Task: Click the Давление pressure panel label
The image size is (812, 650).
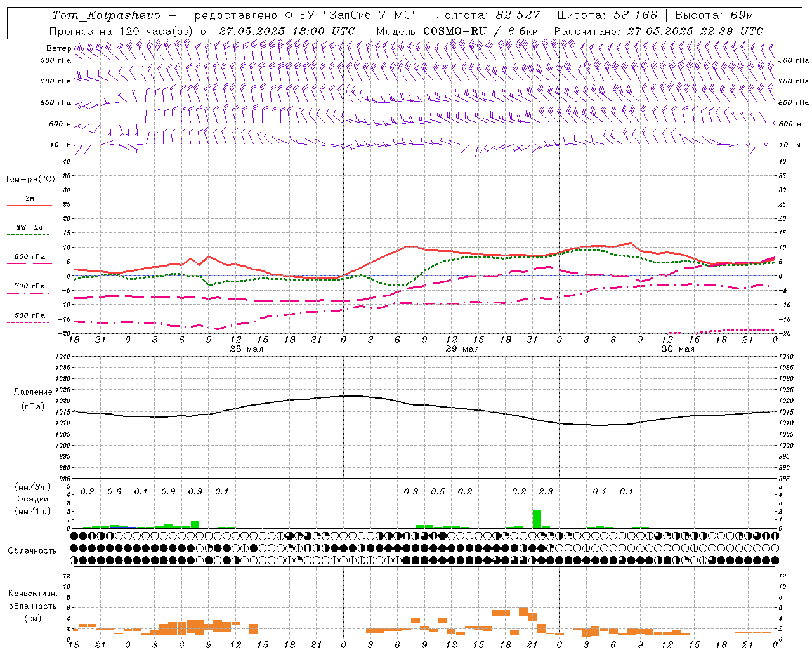Action: pos(32,392)
